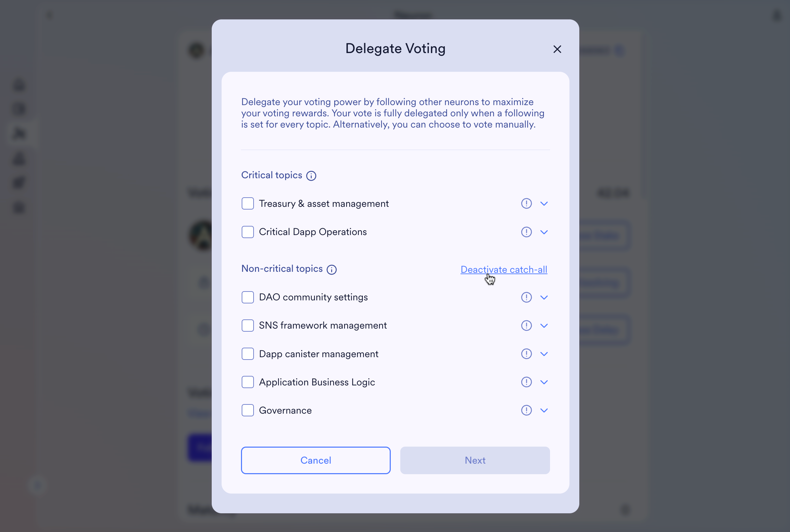This screenshot has width=790, height=532.
Task: Click warning icon beside Critical Dapp Operations
Action: pyautogui.click(x=526, y=232)
